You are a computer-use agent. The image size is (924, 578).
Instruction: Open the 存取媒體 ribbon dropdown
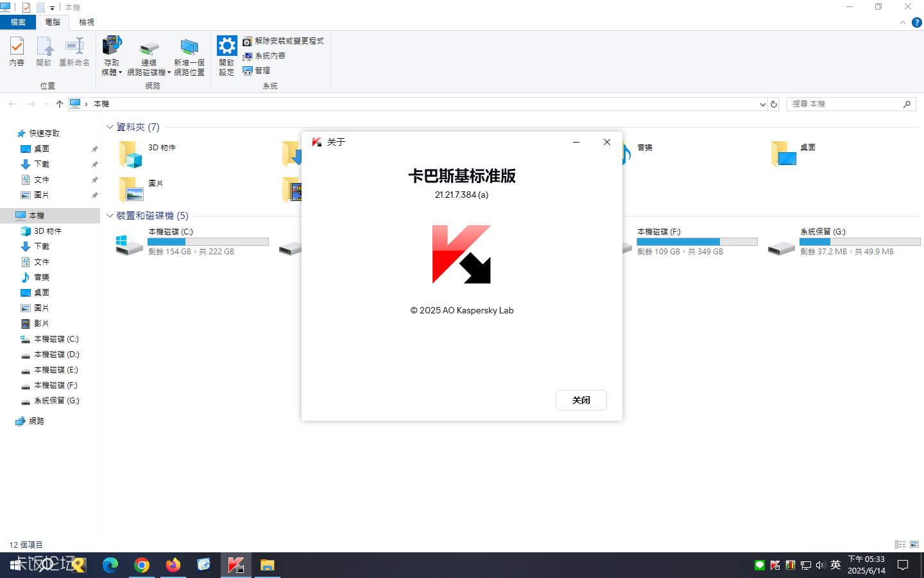112,57
